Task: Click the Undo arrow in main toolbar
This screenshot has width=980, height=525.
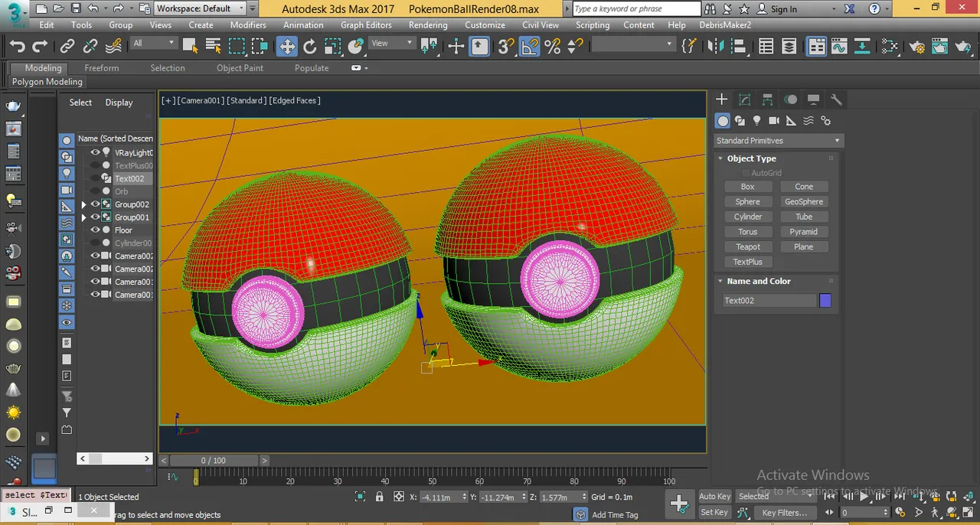Action: pyautogui.click(x=17, y=47)
